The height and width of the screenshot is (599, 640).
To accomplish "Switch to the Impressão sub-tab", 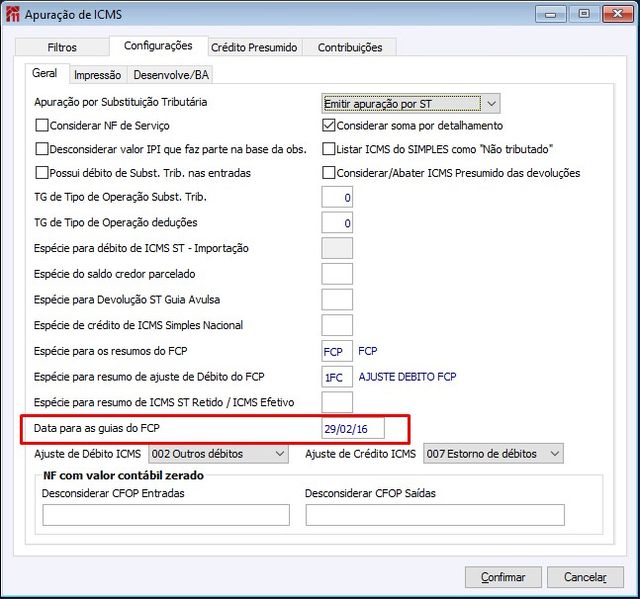I will [x=98, y=75].
